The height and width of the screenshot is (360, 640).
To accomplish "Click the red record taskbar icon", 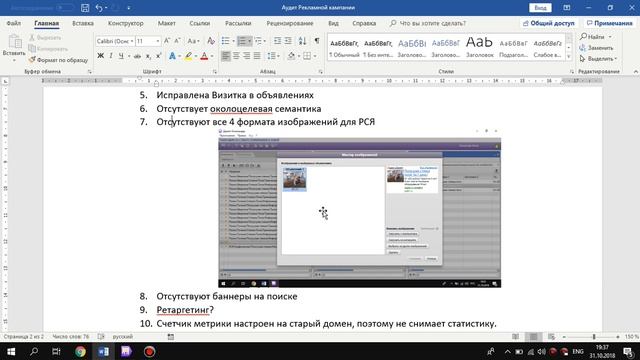I will pos(149,351).
